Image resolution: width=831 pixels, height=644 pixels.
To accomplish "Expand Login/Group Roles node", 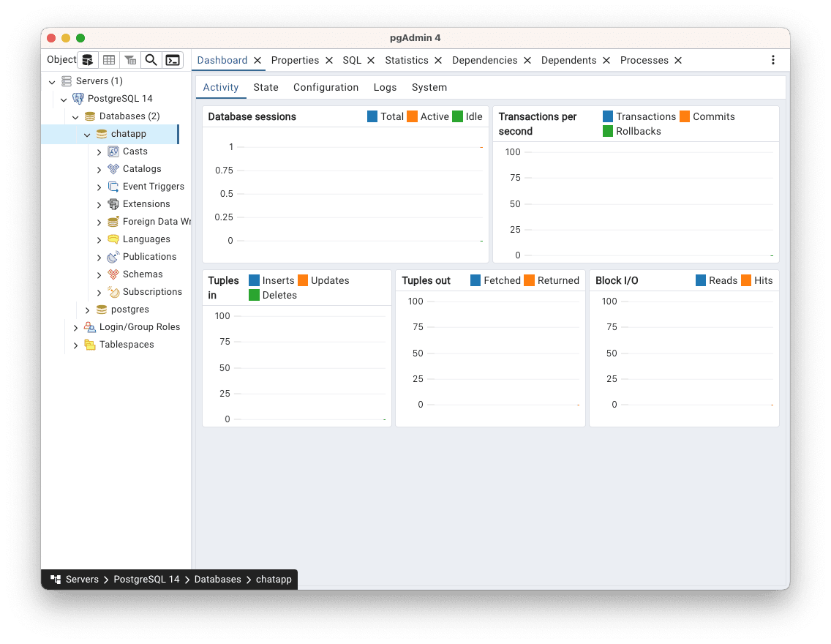I will (x=75, y=328).
